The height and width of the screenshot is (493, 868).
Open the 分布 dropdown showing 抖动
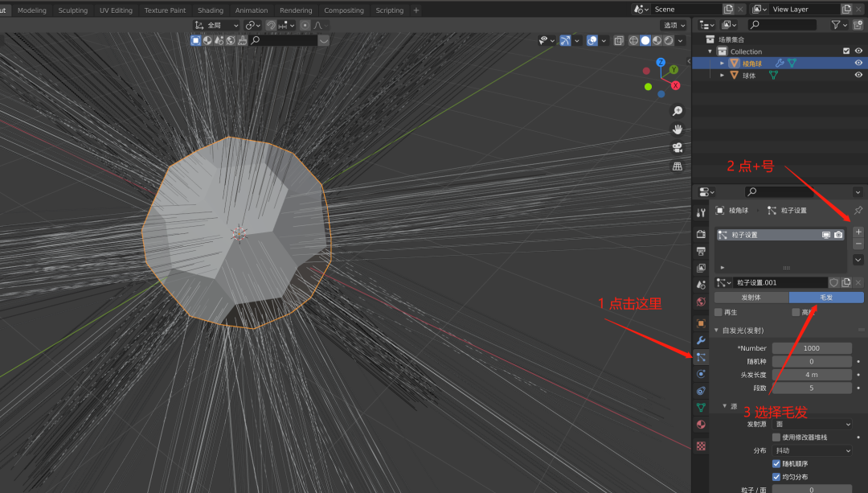coord(812,450)
